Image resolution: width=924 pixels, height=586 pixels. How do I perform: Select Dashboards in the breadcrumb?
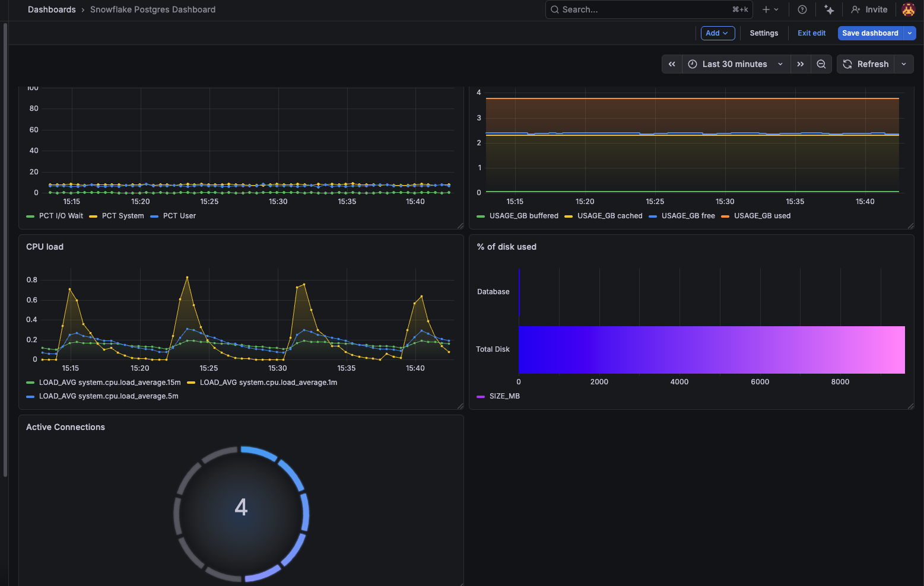pyautogui.click(x=52, y=9)
